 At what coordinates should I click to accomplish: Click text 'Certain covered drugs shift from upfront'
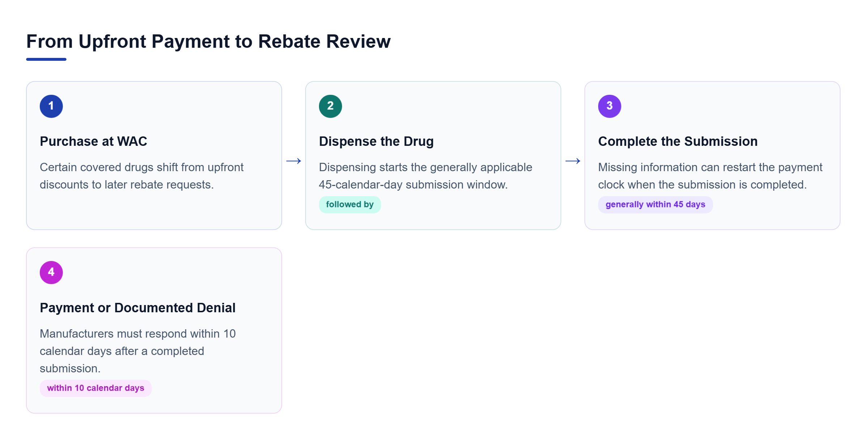(141, 167)
